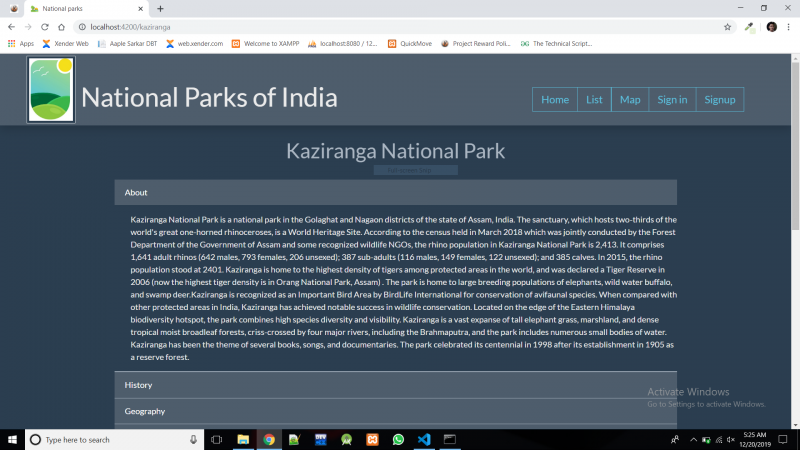Open the List page from navbar

tap(594, 99)
